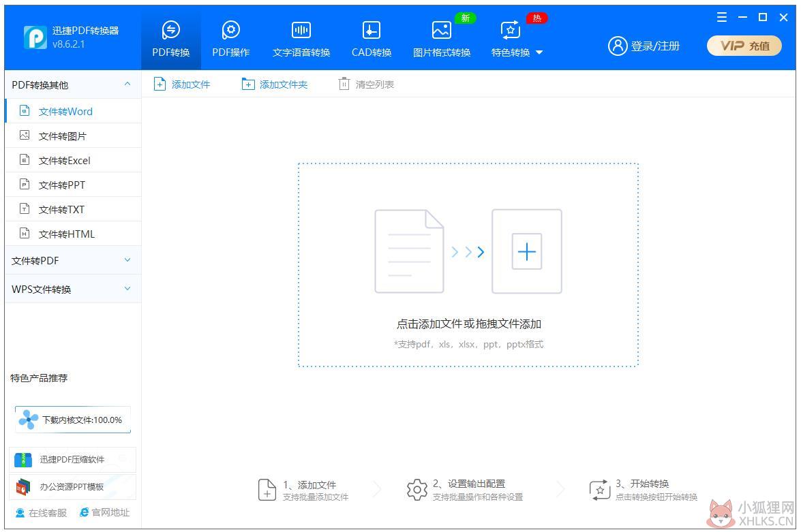Click step 3 start conversion icon
Screen dimensions: 801x532
600,490
